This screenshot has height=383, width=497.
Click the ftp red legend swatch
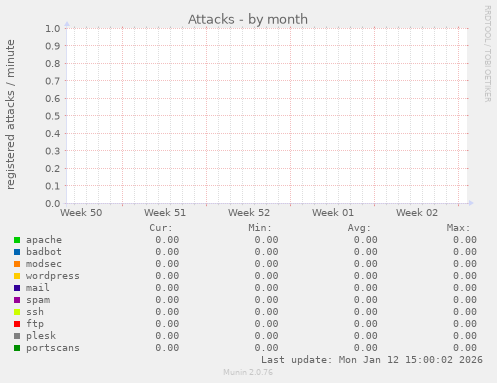[17, 324]
